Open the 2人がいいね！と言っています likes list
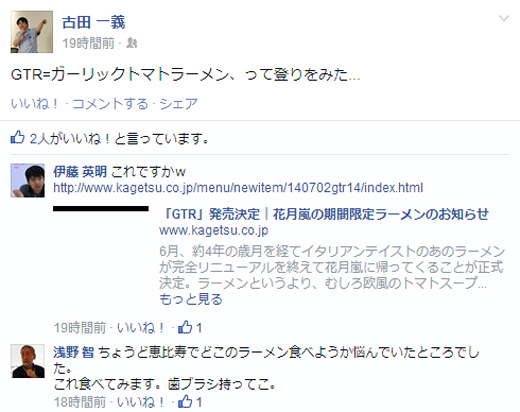 (x=119, y=138)
